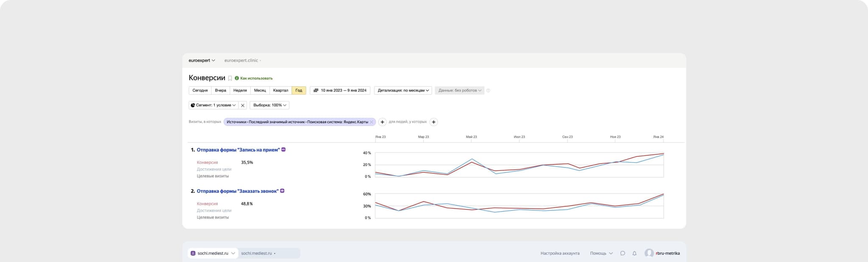Open the Как использовать link
868x262 pixels.
256,78
